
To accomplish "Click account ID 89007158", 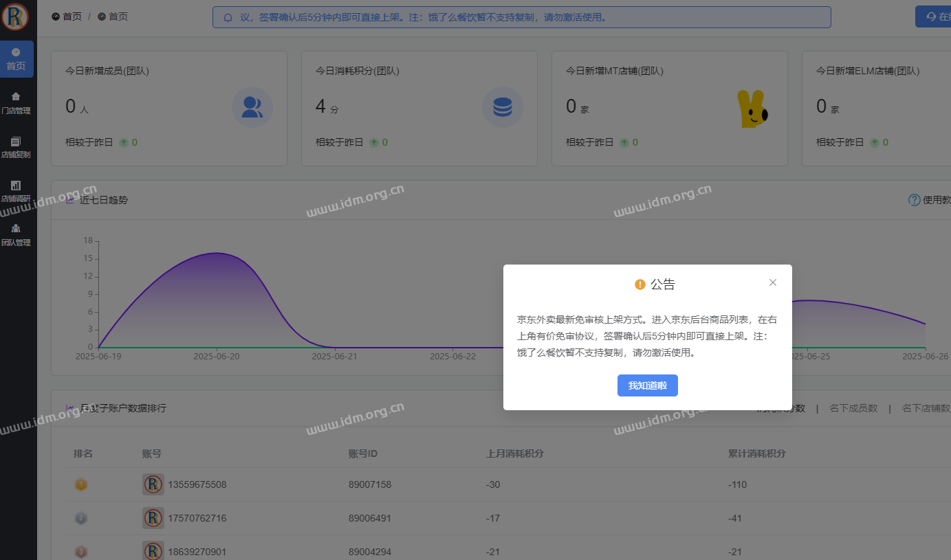I will click(370, 484).
